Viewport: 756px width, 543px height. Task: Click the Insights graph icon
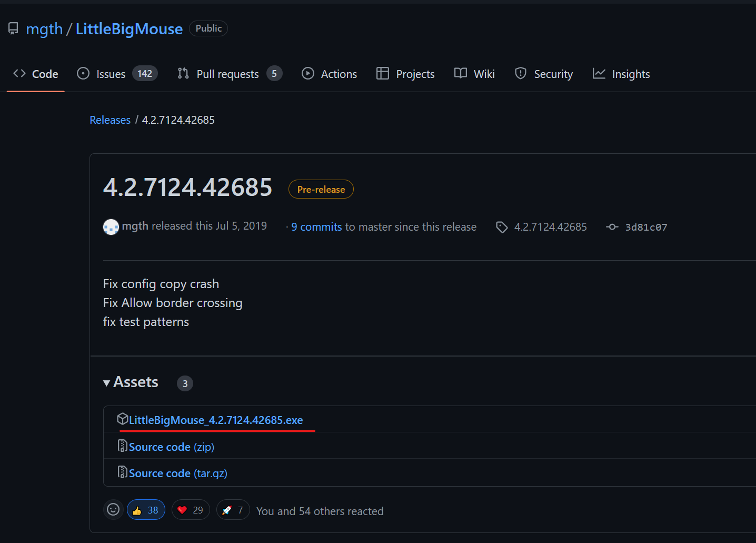[599, 73]
